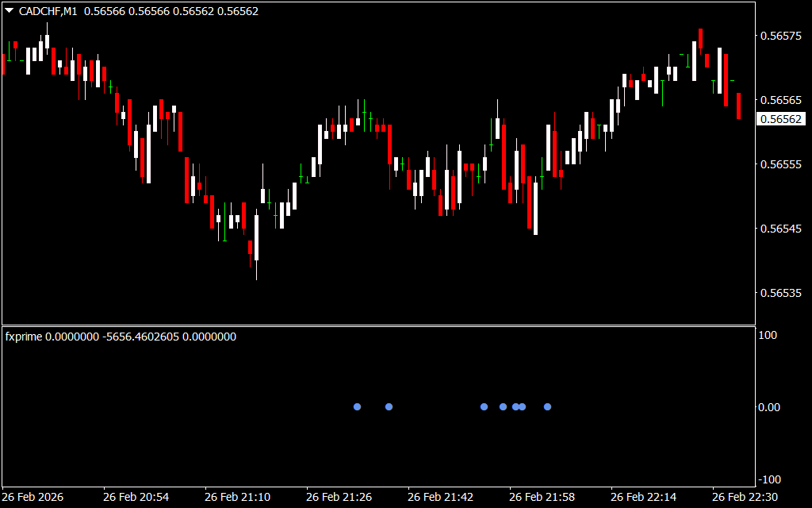Select the 0.56545 price axis label
Image resolution: width=812 pixels, height=508 pixels.
pyautogui.click(x=780, y=229)
